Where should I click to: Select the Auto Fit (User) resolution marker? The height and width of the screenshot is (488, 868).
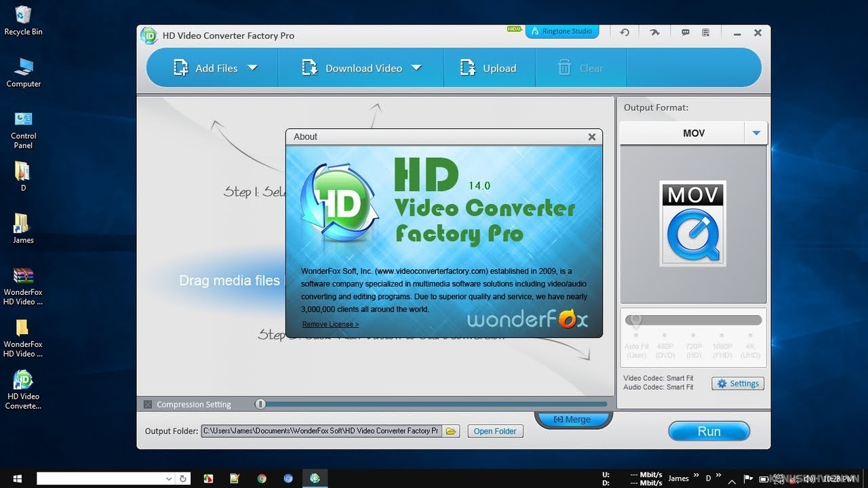[636, 346]
